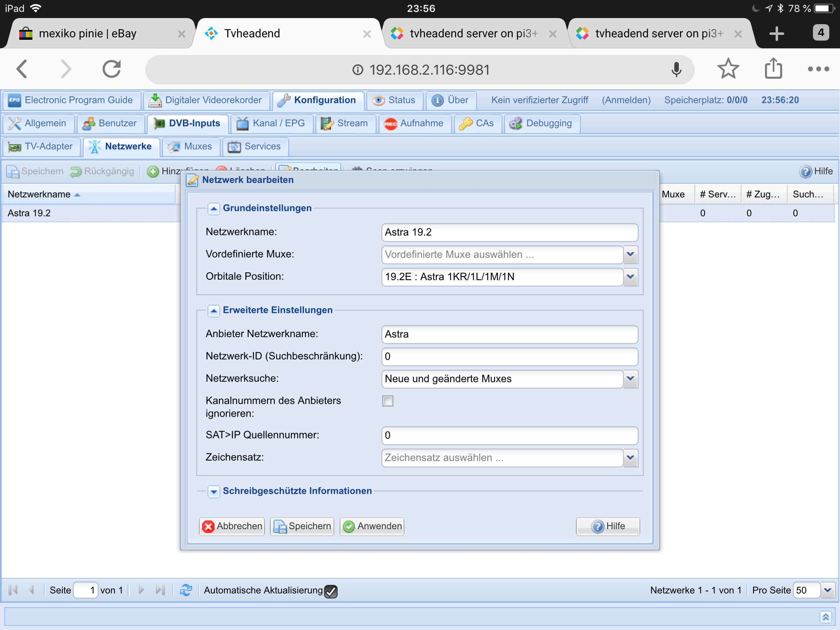Open the Zeichensatz dropdown
The width and height of the screenshot is (840, 630).
coord(630,458)
